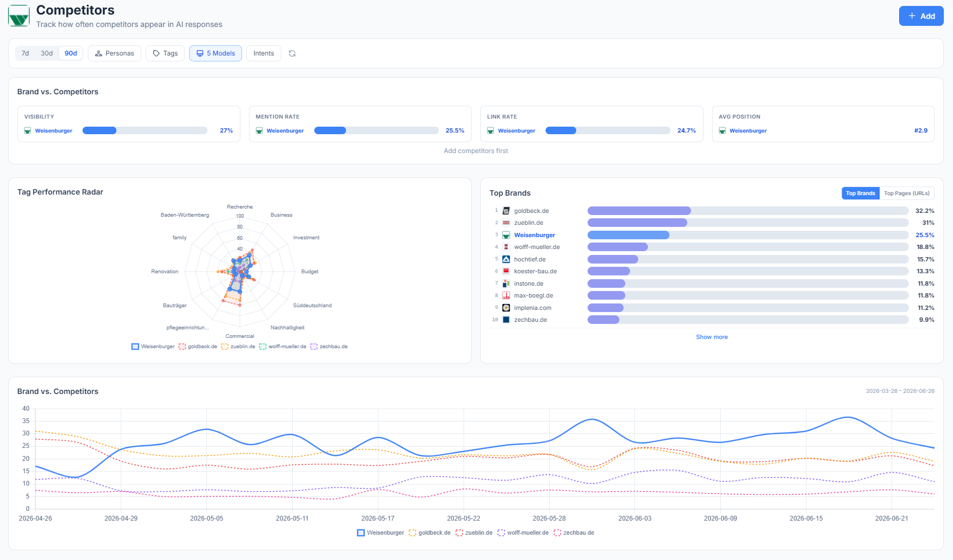Screen dimensions: 953x560
Task: Click the instone.de favicon in Top Brands
Action: 506,284
